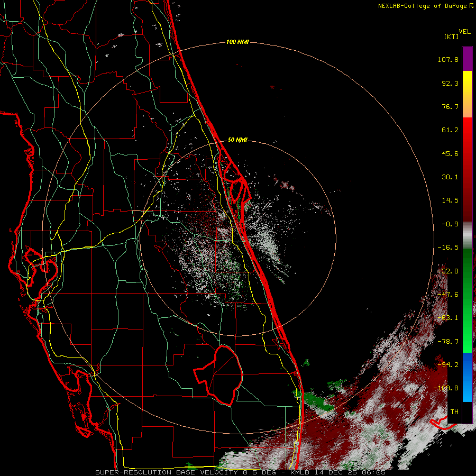This screenshot has height=476, width=476.
Task: Click the NEXLAB-College of DuPage title text
Action: point(423,6)
